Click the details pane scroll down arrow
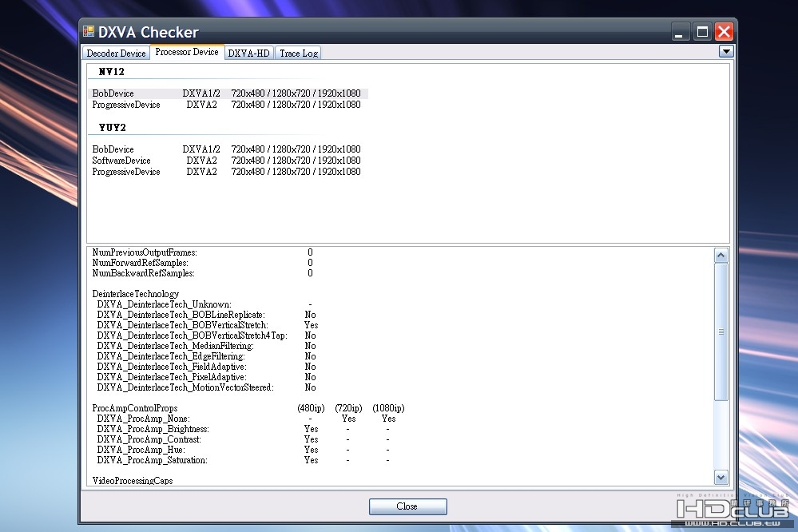Image resolution: width=798 pixels, height=532 pixels. [721, 477]
